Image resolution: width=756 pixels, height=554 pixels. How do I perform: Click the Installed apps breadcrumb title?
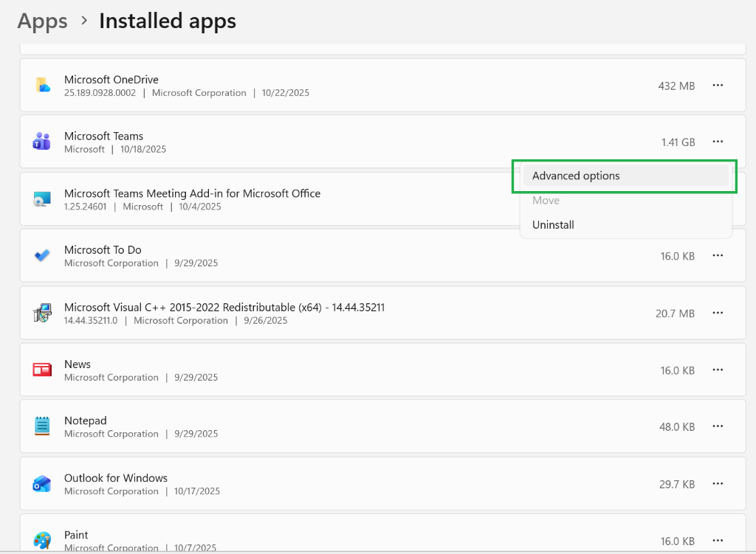(168, 21)
